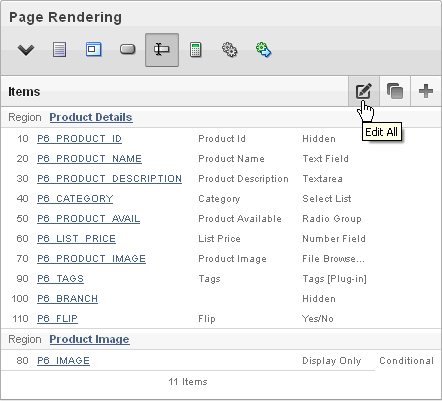This screenshot has height=401, width=442.
Task: Click the Number Field type text
Action: (334, 239)
